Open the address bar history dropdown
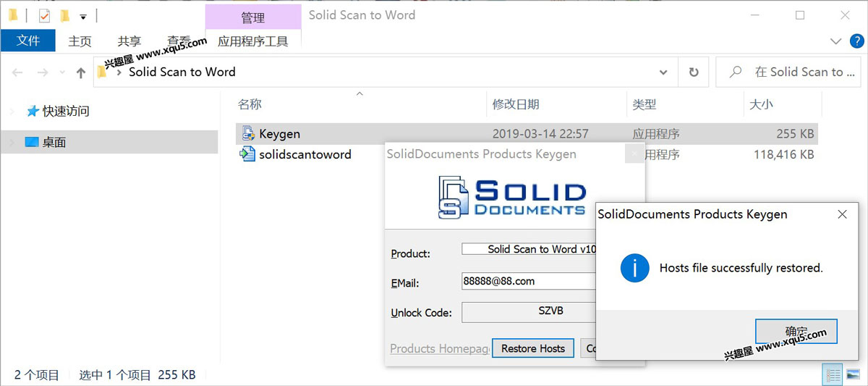This screenshot has width=868, height=386. click(663, 72)
